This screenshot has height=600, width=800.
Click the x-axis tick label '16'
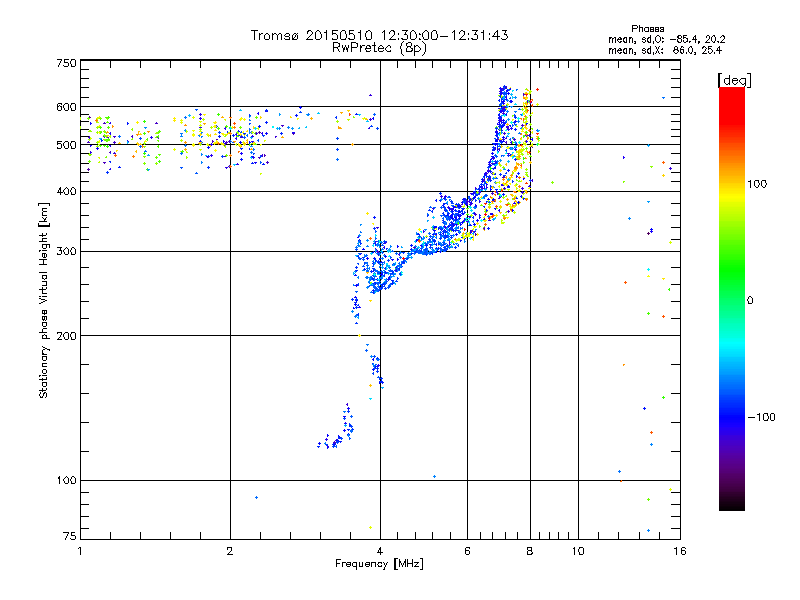click(679, 551)
